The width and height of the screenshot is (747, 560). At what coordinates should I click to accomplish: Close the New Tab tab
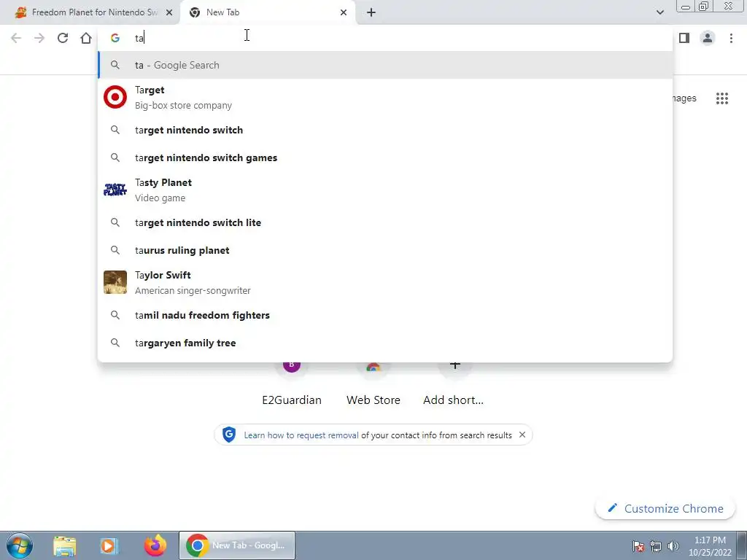click(x=344, y=13)
